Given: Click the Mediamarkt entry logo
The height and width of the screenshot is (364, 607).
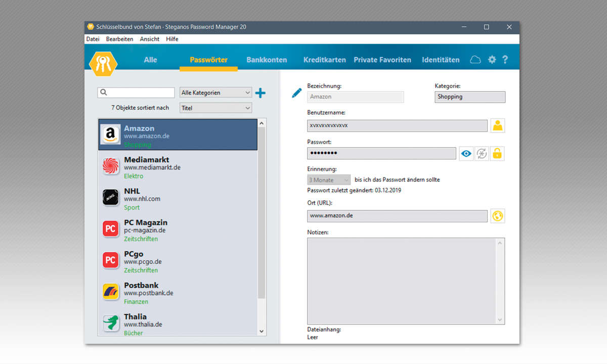Looking at the screenshot, I should tap(111, 166).
